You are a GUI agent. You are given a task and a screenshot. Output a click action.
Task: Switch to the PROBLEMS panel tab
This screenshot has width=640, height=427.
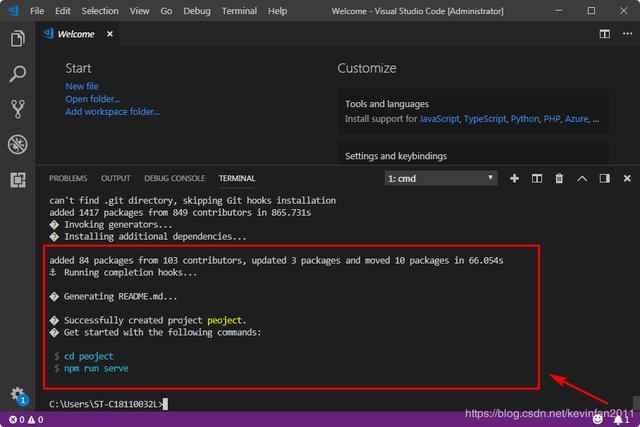[68, 178]
